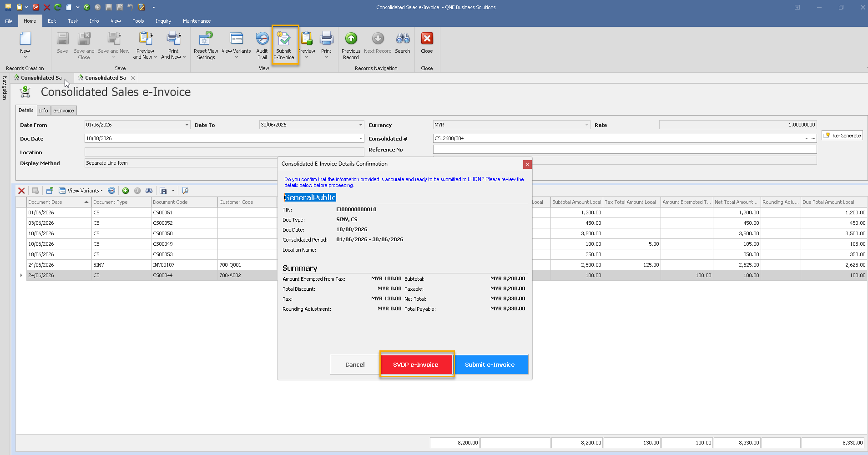Go to Previous Record

tap(351, 45)
